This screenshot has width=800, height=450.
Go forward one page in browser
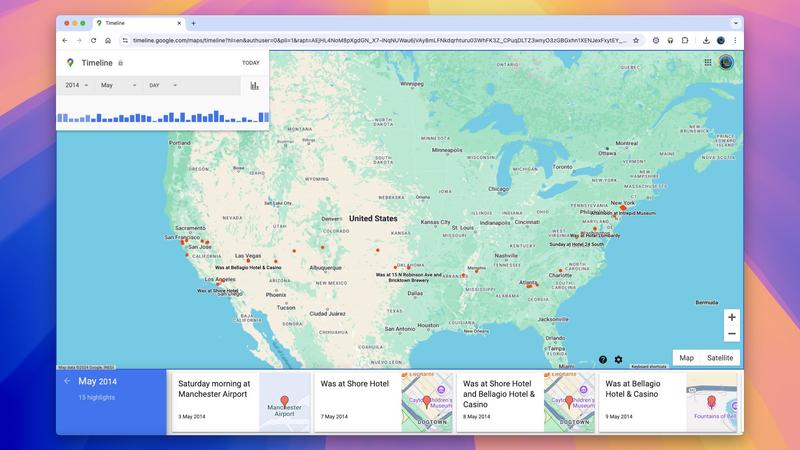point(79,40)
